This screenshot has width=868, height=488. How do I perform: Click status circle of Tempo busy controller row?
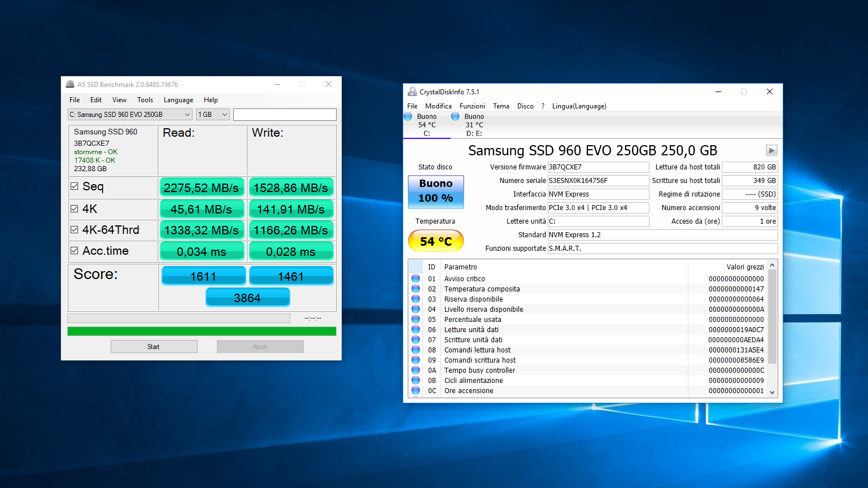(416, 370)
